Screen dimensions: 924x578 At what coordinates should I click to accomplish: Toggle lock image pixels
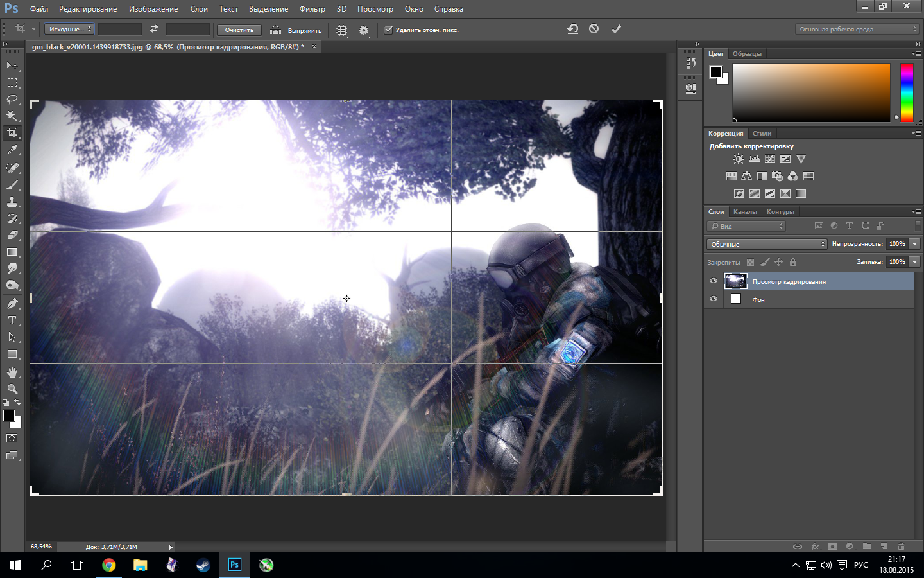[x=765, y=262]
